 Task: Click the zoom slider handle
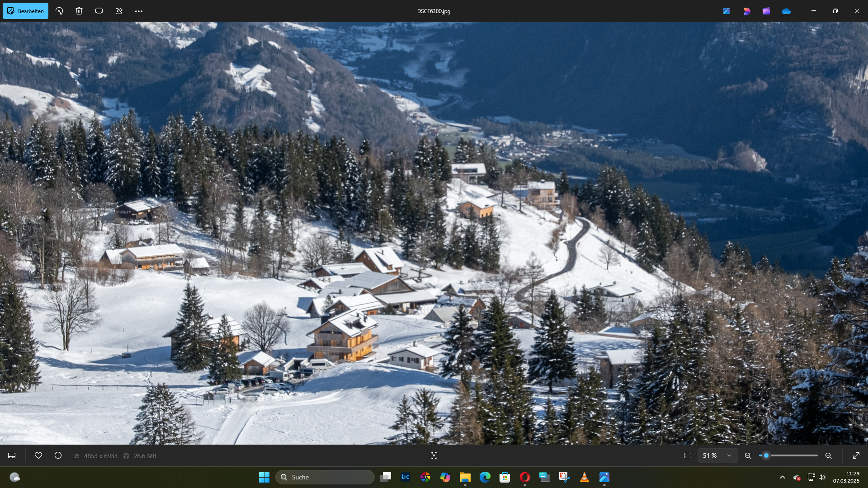[766, 455]
